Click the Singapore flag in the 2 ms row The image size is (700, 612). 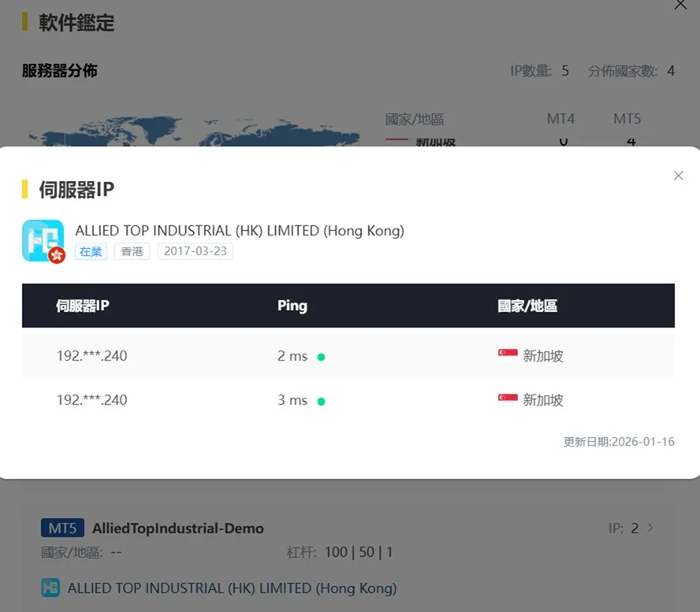point(508,355)
